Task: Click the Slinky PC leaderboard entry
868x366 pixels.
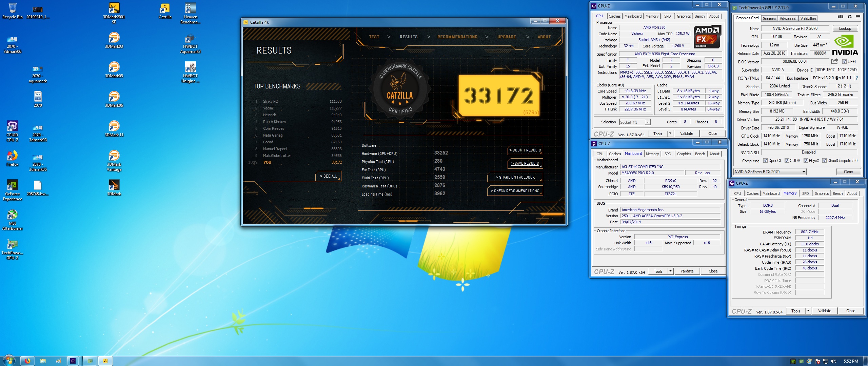Action: (298, 101)
